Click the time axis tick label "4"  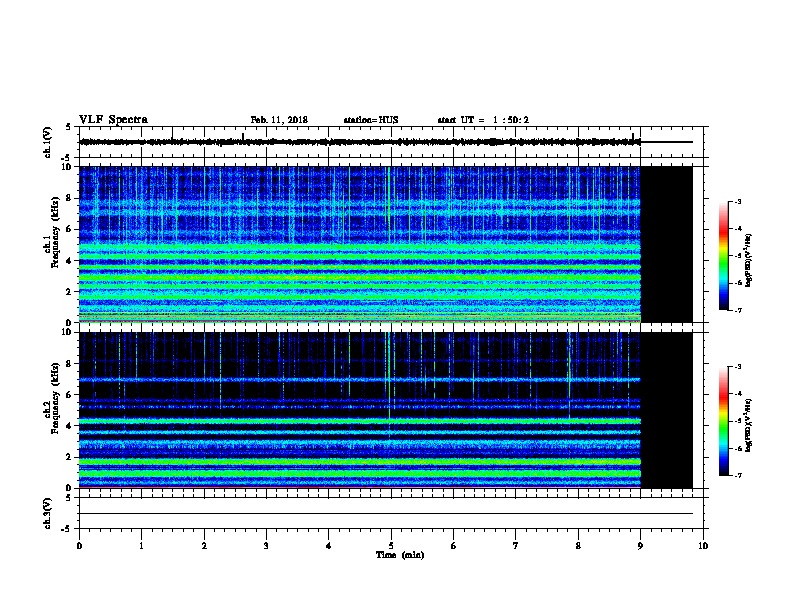[x=329, y=545]
